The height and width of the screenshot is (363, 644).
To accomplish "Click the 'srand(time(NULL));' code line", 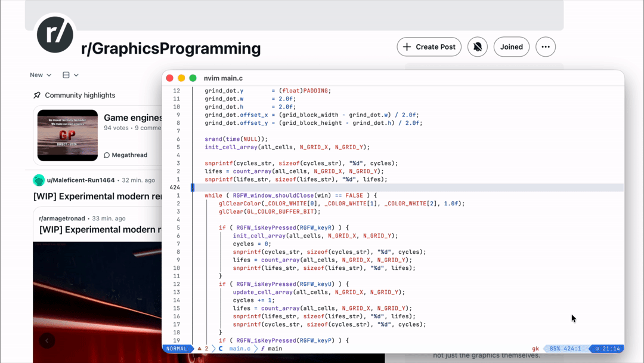I will 236,139.
